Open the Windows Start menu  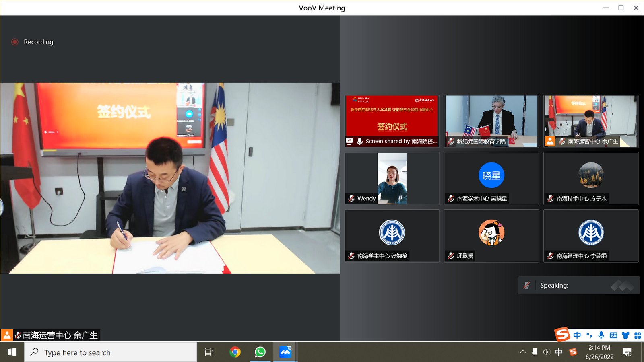(x=12, y=352)
